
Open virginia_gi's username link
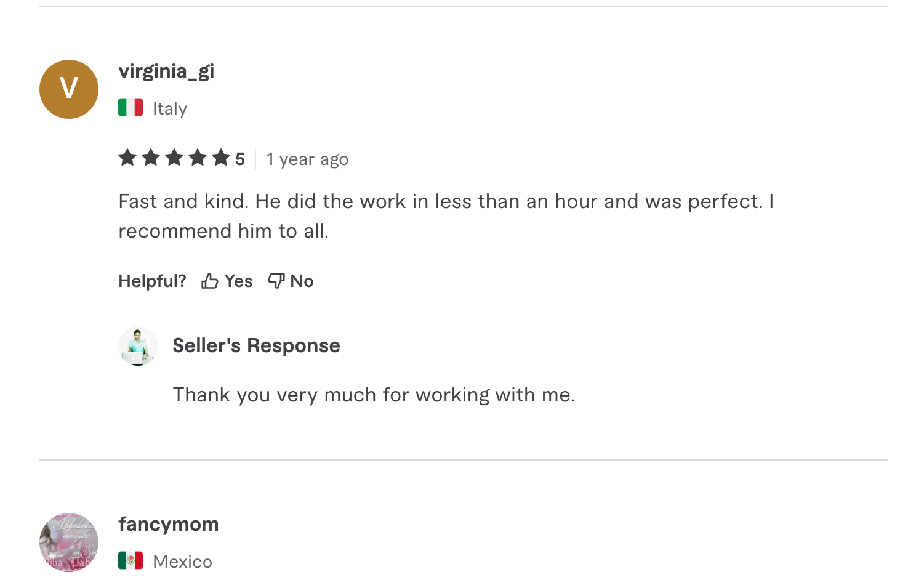[x=166, y=71]
